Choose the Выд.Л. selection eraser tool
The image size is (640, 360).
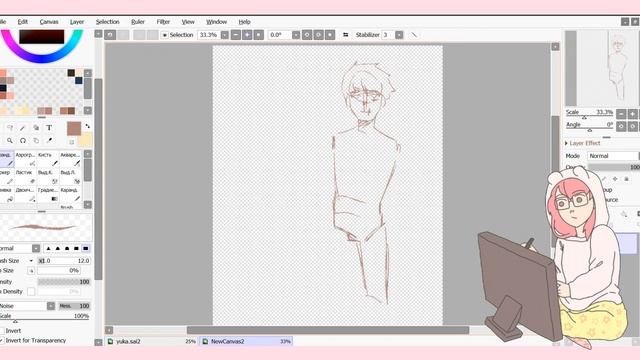click(x=70, y=176)
